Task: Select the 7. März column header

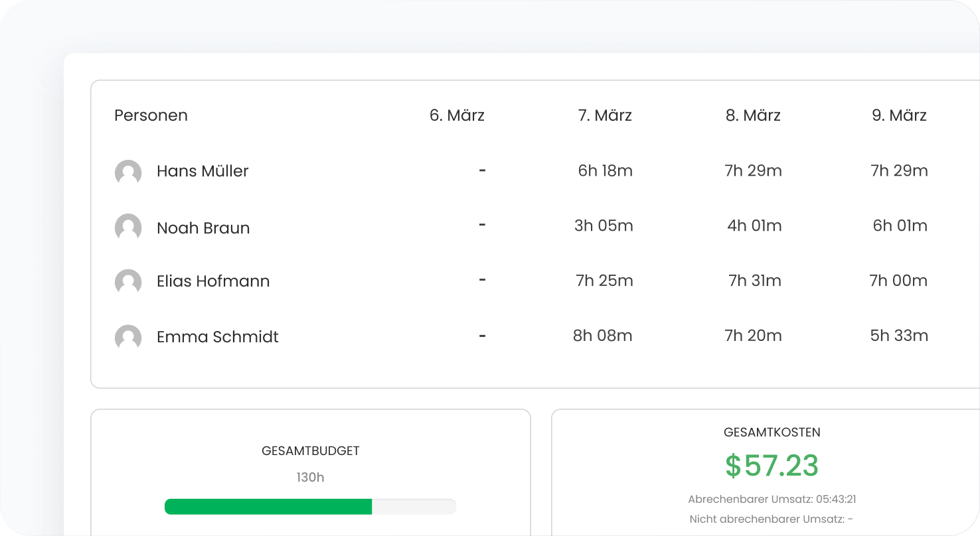Action: pos(605,115)
